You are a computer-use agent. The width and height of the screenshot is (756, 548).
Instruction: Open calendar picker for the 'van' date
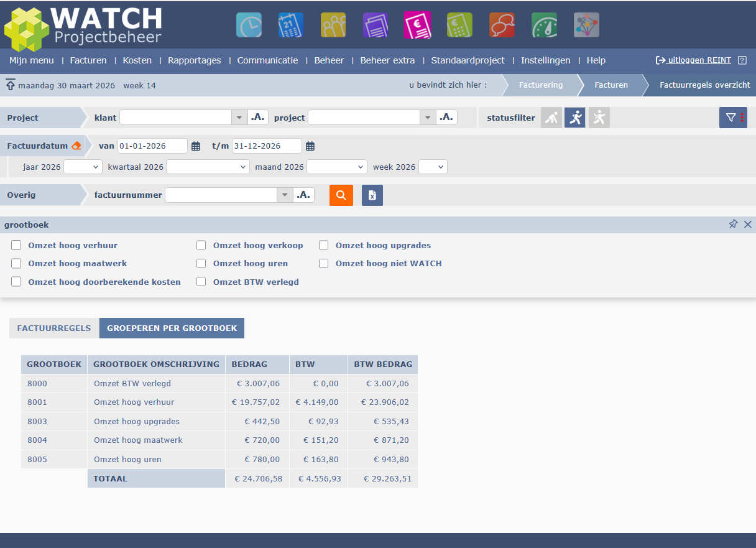coord(196,146)
